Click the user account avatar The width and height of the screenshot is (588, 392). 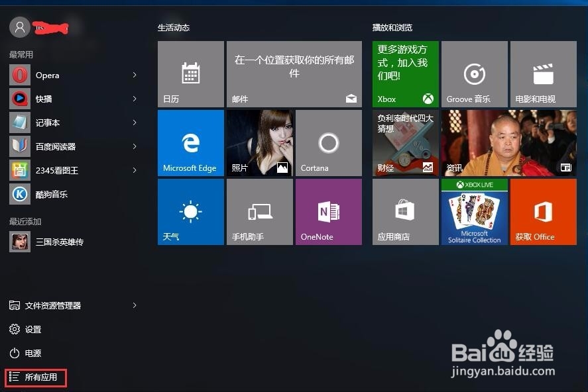pyautogui.click(x=20, y=27)
